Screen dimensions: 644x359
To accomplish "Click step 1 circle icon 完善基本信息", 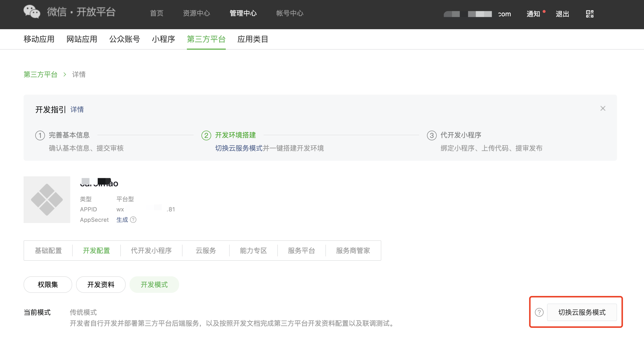I will point(40,135).
